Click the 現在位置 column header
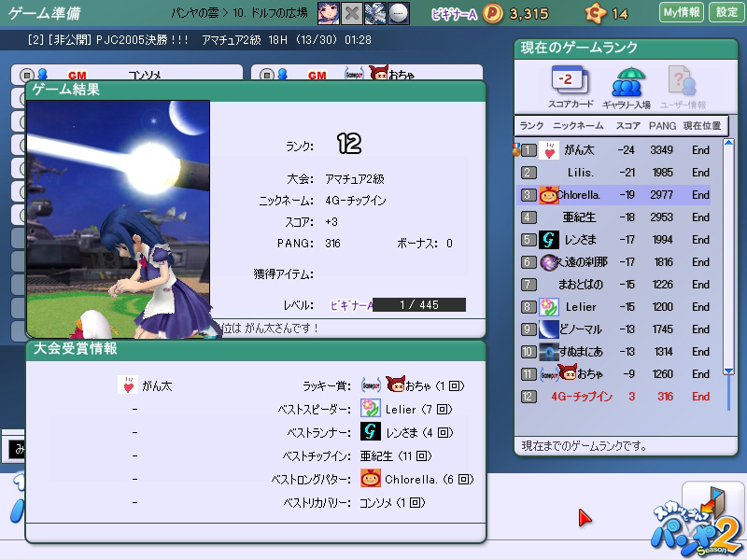This screenshot has height=560, width=747. click(x=702, y=126)
